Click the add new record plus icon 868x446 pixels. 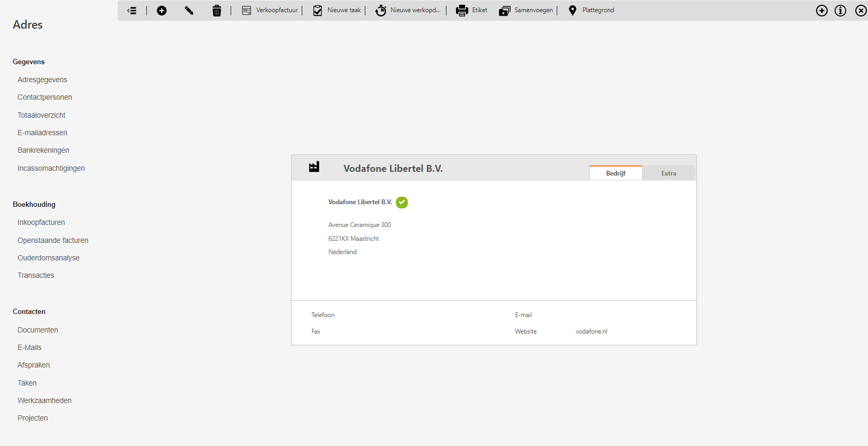pyautogui.click(x=162, y=11)
